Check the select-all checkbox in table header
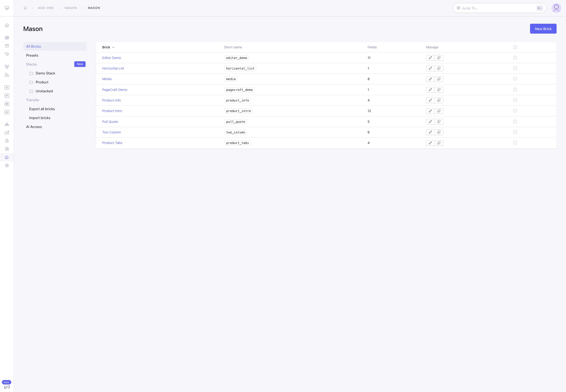 click(515, 47)
